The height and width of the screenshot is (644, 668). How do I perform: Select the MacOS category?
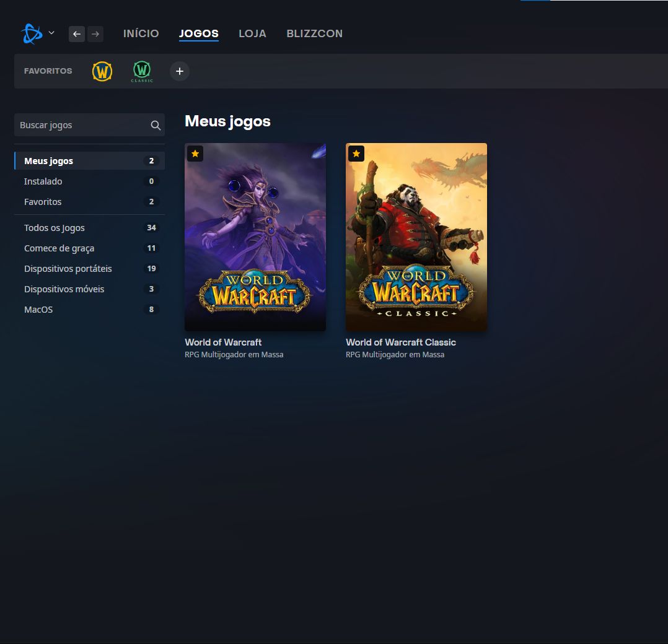pos(89,310)
